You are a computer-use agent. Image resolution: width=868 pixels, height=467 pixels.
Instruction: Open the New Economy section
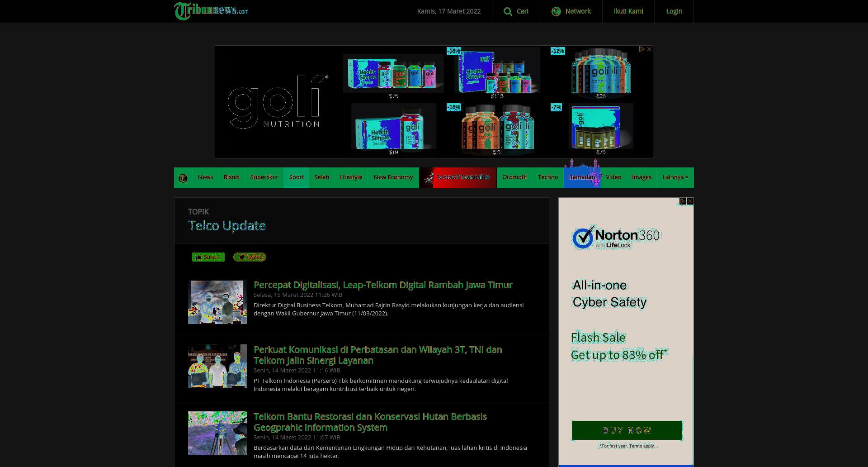point(393,177)
